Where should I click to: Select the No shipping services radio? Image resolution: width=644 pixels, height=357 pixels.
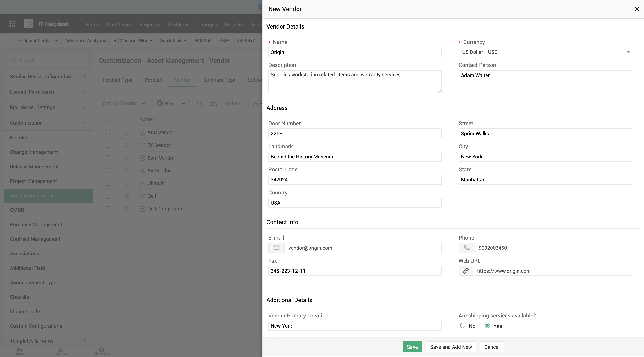463,326
